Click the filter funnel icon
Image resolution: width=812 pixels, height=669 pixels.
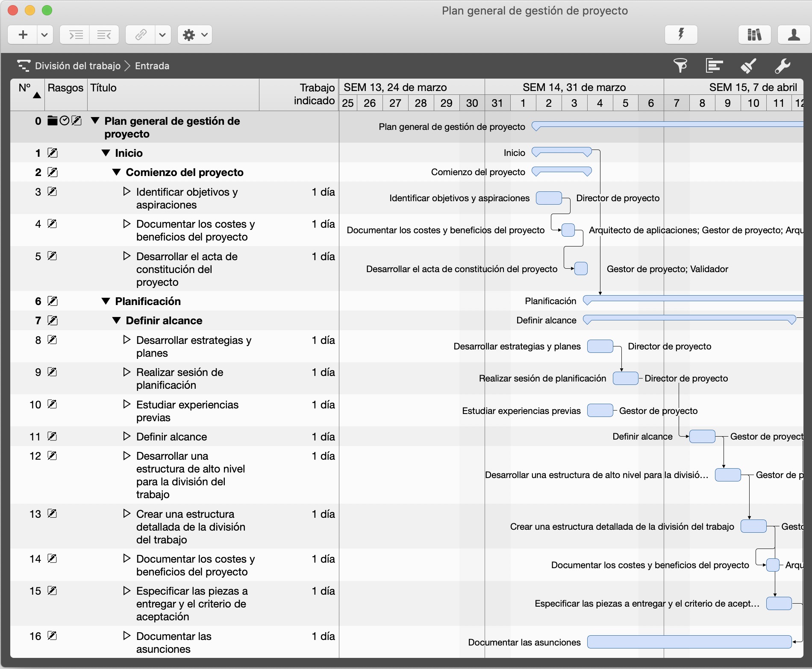click(x=680, y=66)
